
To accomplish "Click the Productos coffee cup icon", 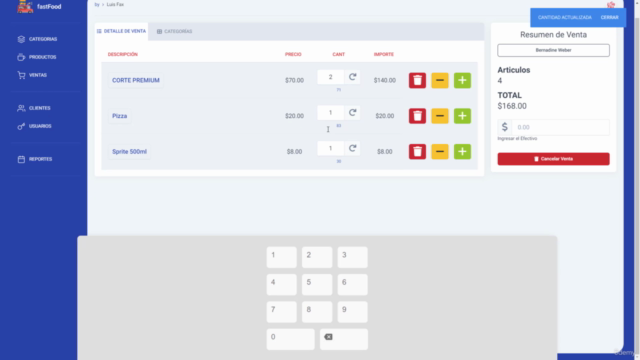I will pos(21,57).
